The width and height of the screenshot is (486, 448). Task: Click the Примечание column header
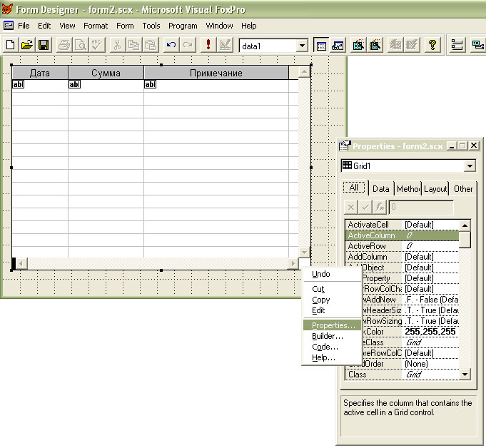(x=216, y=73)
